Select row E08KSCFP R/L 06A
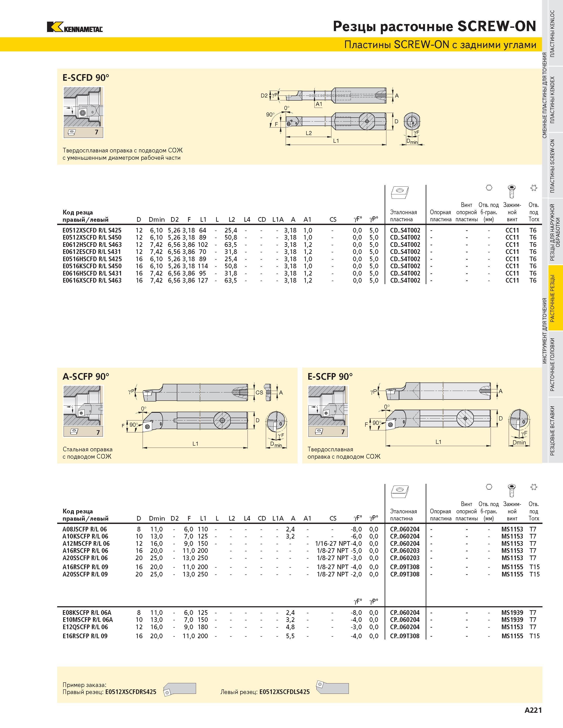 coord(300,613)
